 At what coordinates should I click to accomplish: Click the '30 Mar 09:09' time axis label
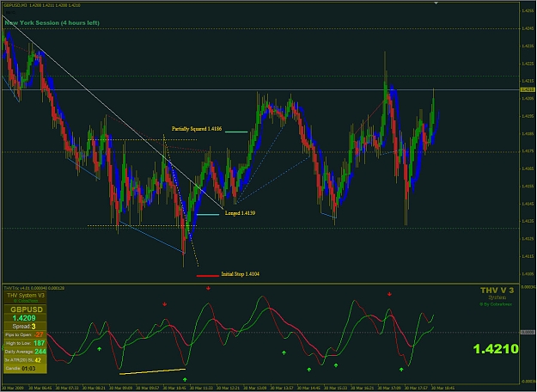[120, 389]
